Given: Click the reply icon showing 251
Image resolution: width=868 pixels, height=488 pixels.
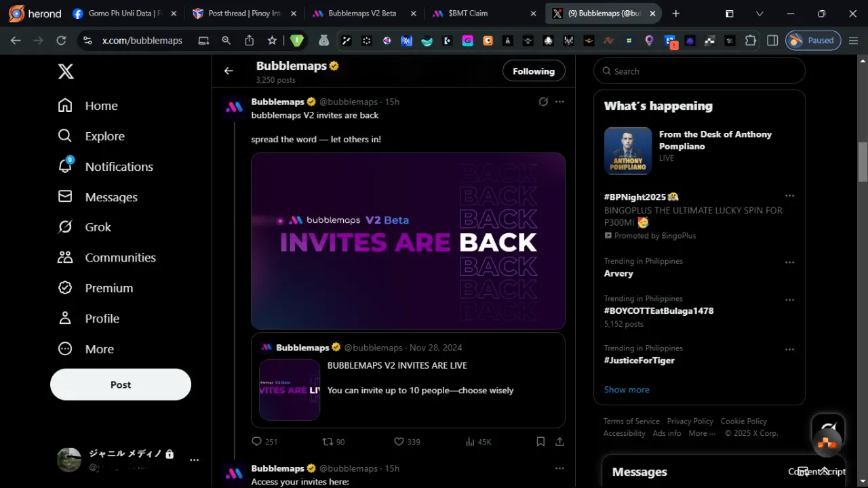Looking at the screenshot, I should tap(264, 442).
